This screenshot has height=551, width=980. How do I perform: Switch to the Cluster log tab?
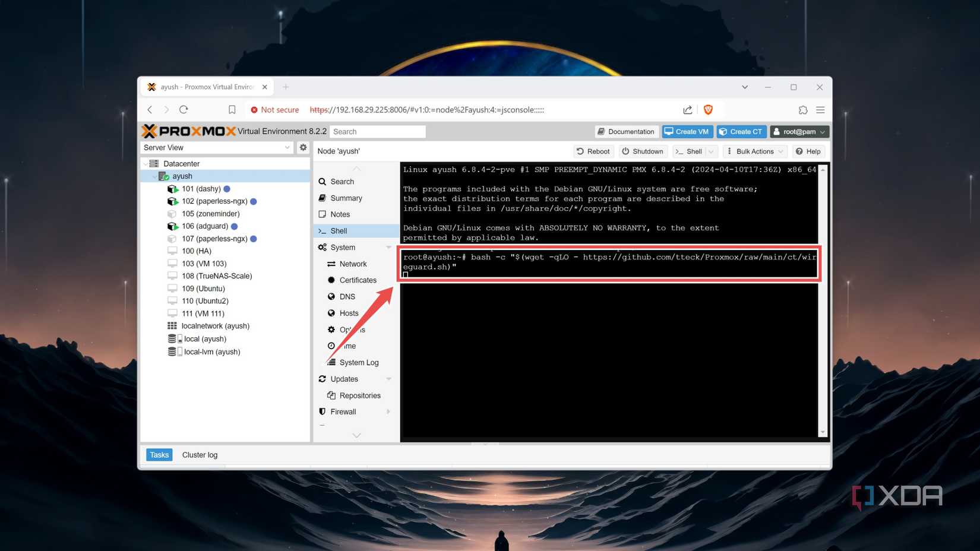[200, 455]
